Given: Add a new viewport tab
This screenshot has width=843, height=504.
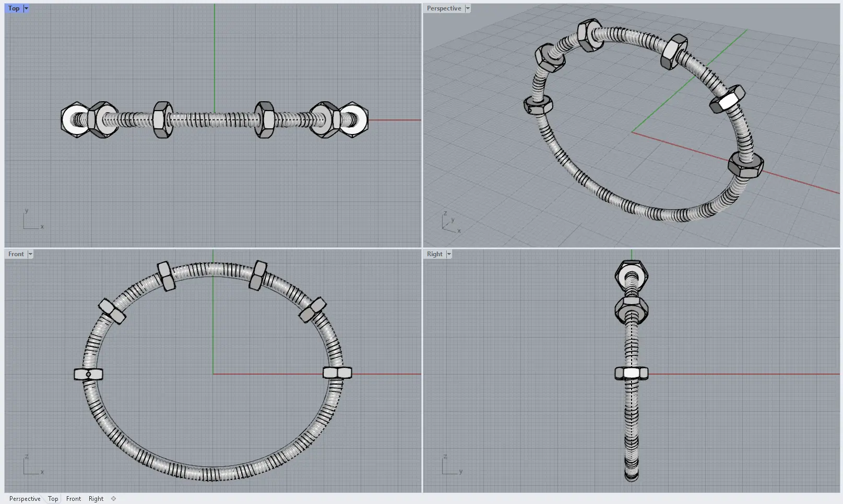Looking at the screenshot, I should [x=113, y=499].
